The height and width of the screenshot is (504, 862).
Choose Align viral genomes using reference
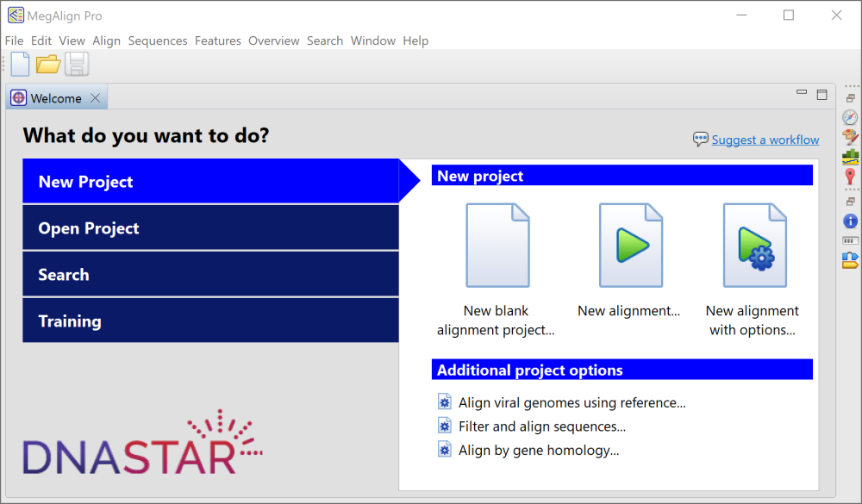tap(572, 402)
